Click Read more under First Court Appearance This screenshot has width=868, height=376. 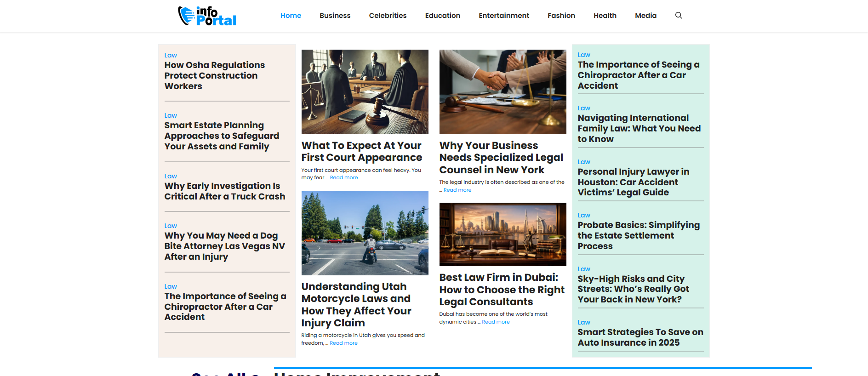click(x=344, y=178)
